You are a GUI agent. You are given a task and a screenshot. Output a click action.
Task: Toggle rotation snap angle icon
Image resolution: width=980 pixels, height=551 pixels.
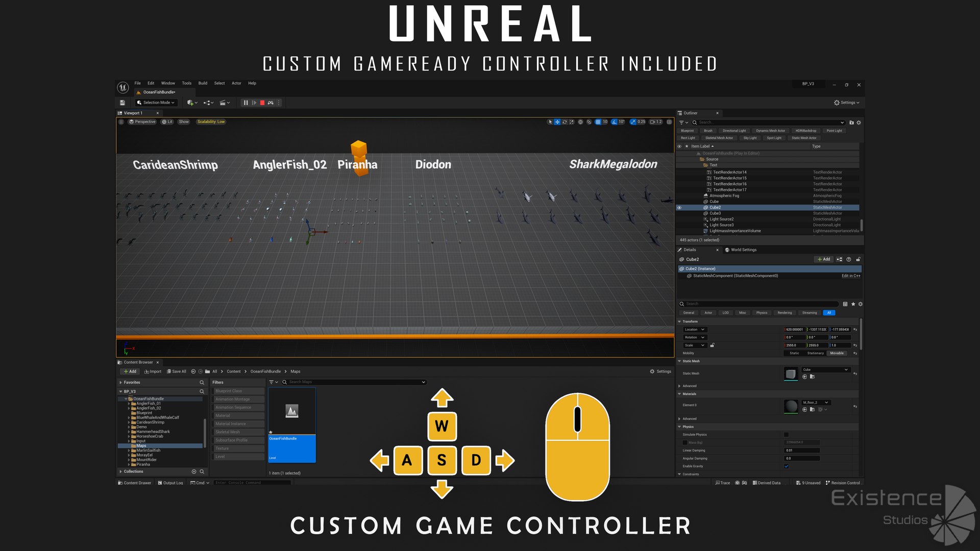click(614, 122)
